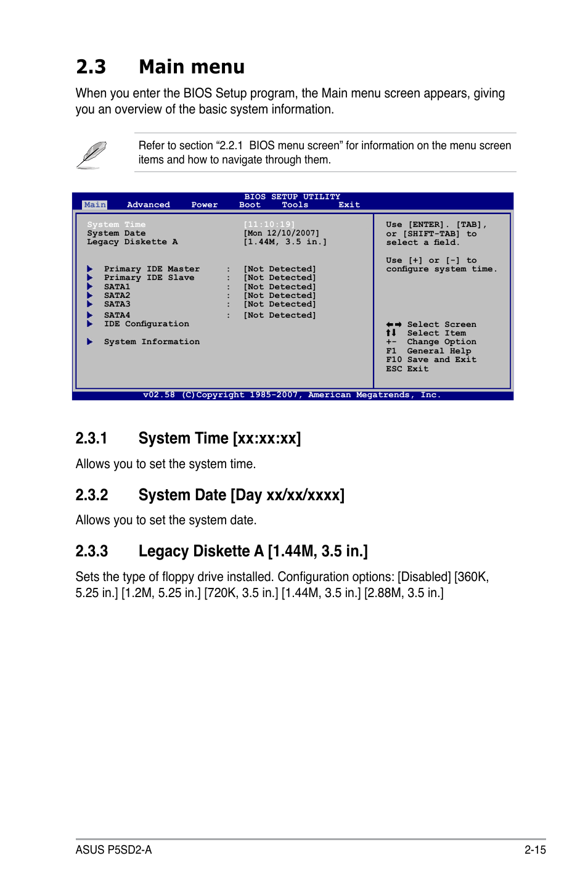Open the IDE Configuration submenu
This screenshot has height=887, width=588.
[x=147, y=324]
